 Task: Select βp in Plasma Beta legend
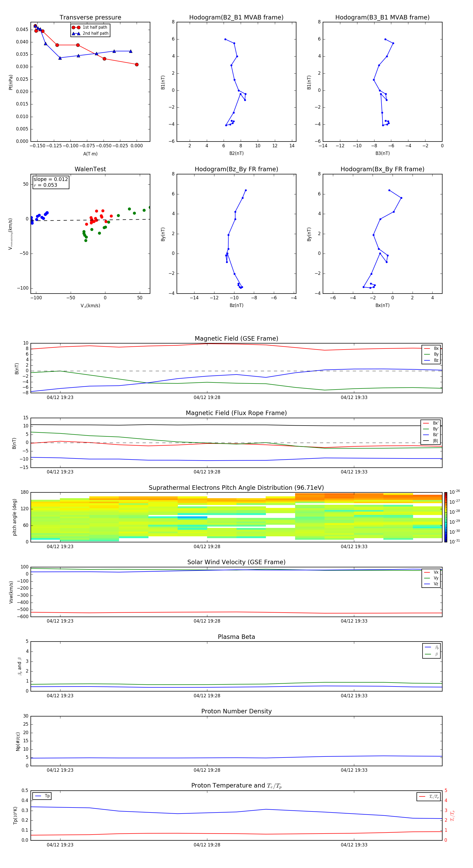[431, 647]
